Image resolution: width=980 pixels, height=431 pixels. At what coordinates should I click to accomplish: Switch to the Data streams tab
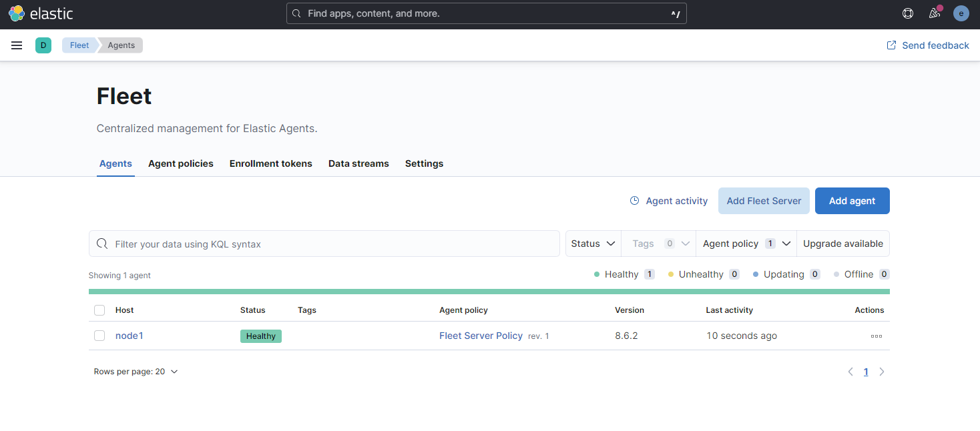click(x=358, y=163)
